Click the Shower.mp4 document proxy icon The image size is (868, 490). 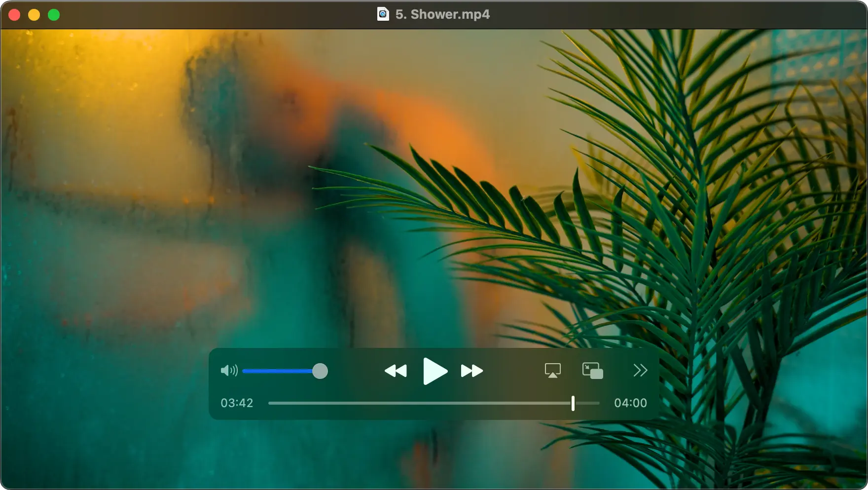[383, 14]
